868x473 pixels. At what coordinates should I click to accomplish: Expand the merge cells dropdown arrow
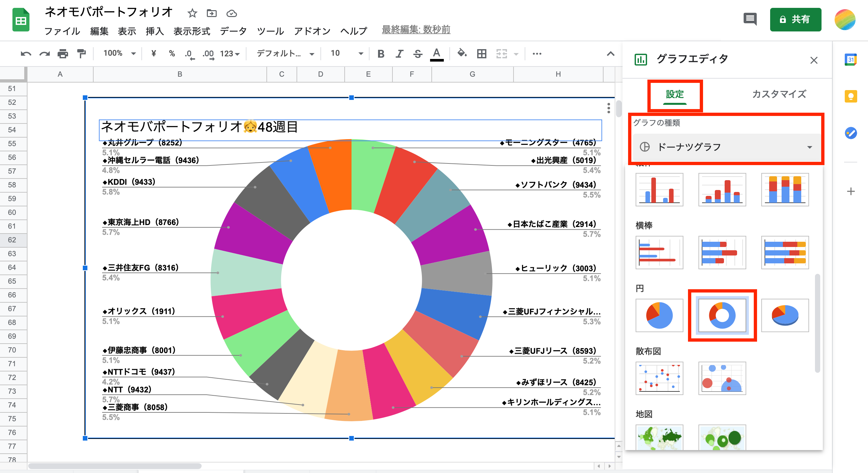tap(516, 54)
